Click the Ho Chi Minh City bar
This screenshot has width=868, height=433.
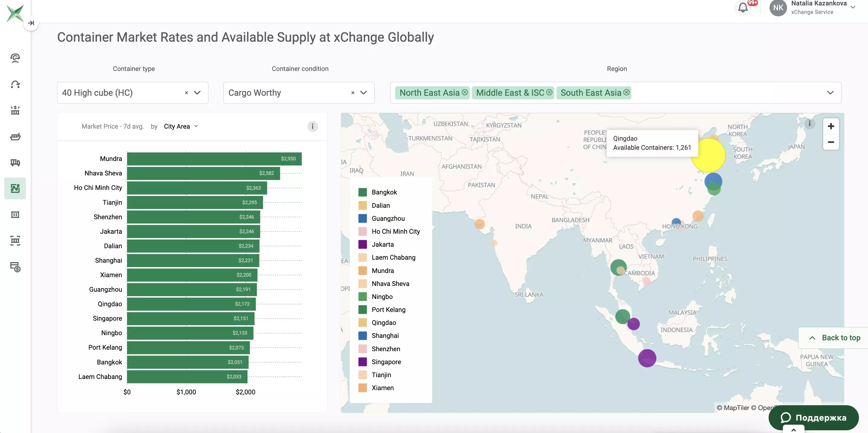tap(197, 188)
